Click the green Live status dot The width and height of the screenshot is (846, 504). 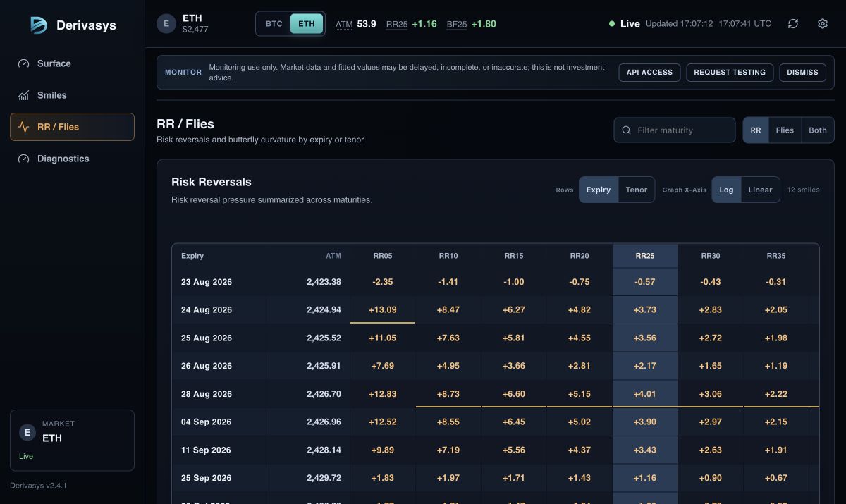612,23
